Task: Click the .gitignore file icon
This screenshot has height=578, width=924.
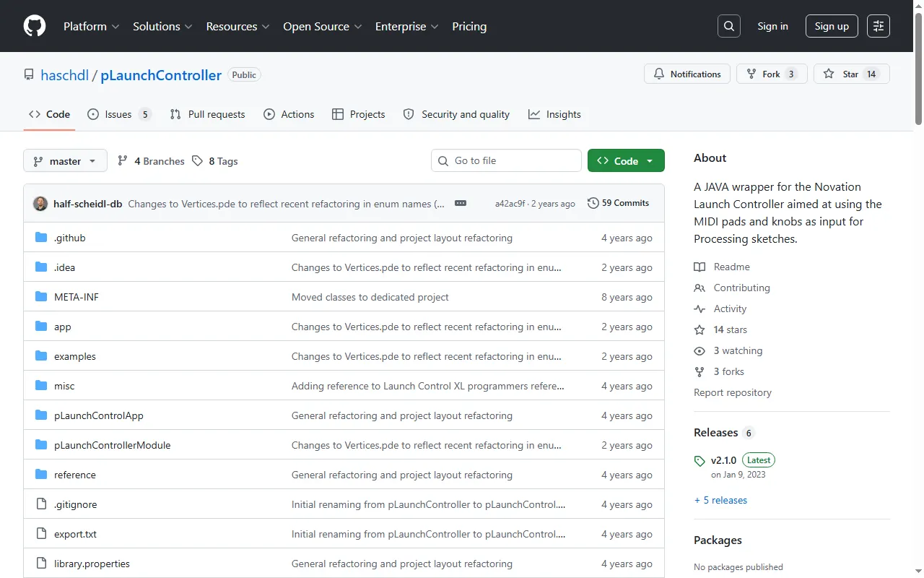Action: click(x=41, y=504)
